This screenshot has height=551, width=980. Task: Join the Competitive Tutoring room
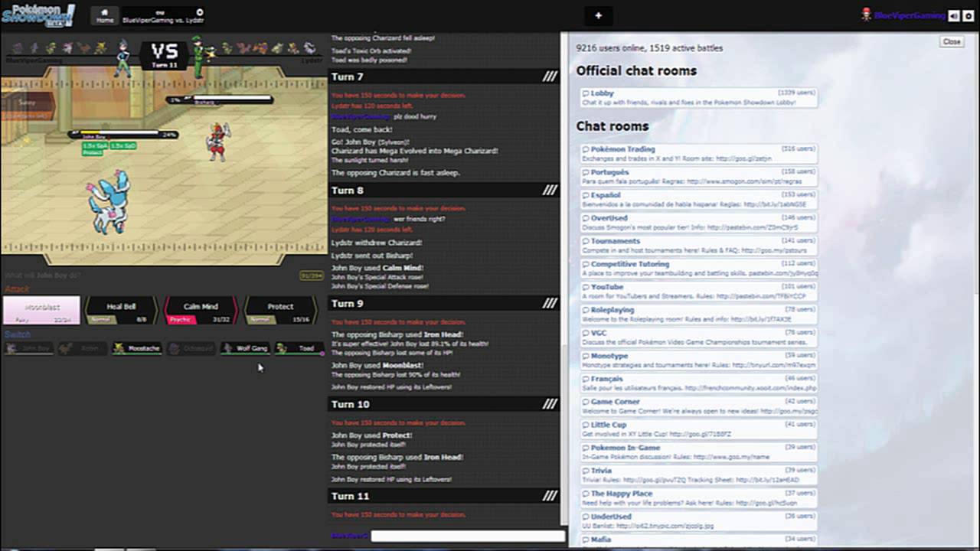698,269
